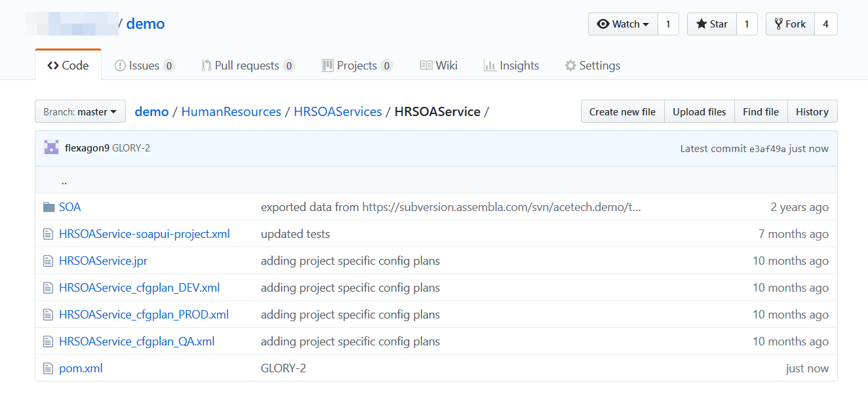The width and height of the screenshot is (868, 409).
Task: Click the History button
Action: [812, 111]
